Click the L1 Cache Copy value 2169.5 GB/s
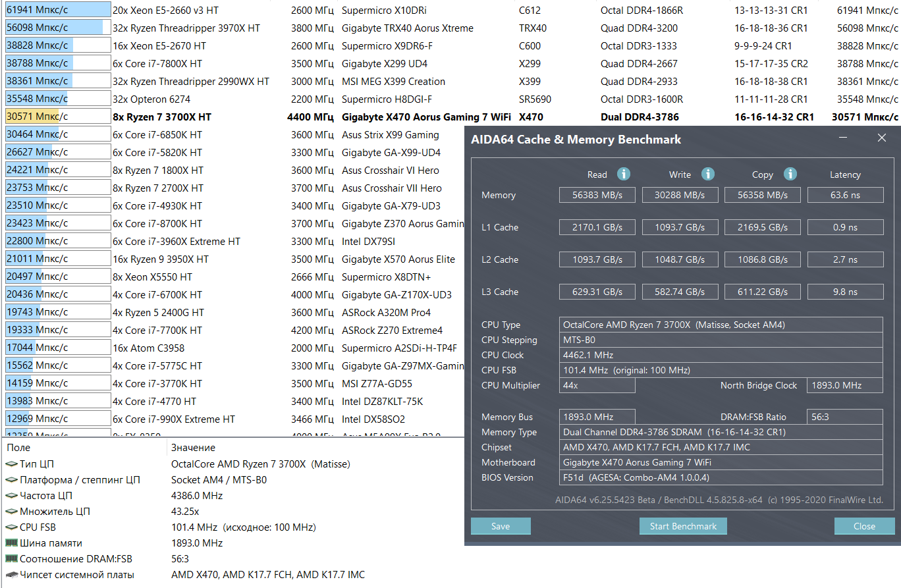 coord(763,227)
